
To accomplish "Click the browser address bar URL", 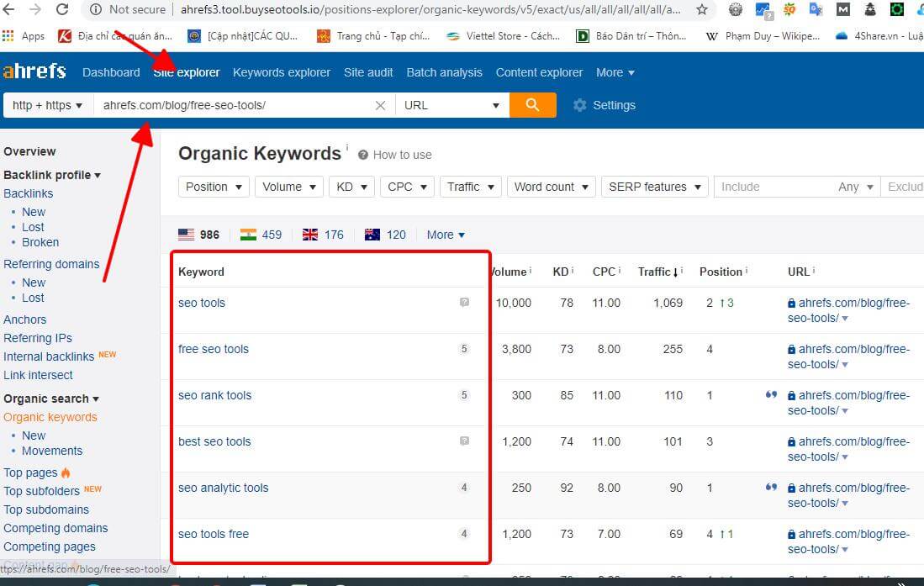I will [430, 9].
